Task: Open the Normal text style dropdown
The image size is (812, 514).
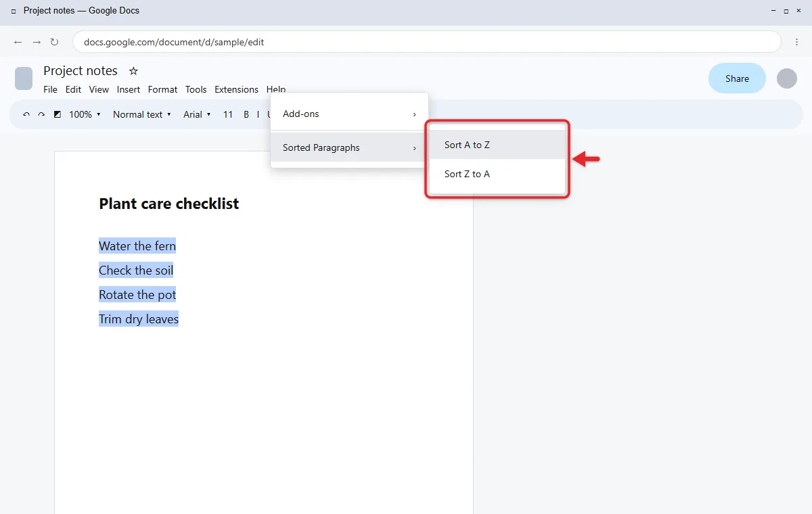Action: tap(142, 114)
